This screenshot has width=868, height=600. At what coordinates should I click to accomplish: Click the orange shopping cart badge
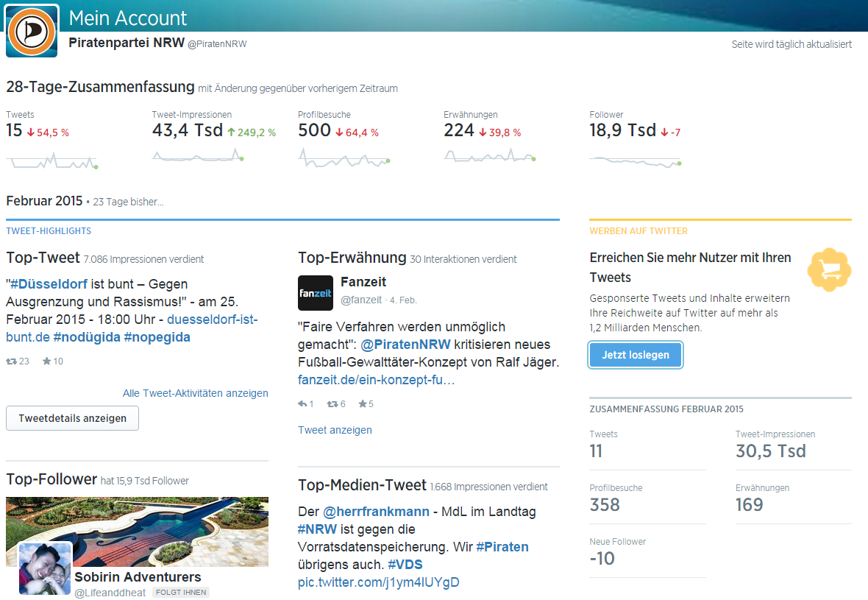[x=829, y=269]
